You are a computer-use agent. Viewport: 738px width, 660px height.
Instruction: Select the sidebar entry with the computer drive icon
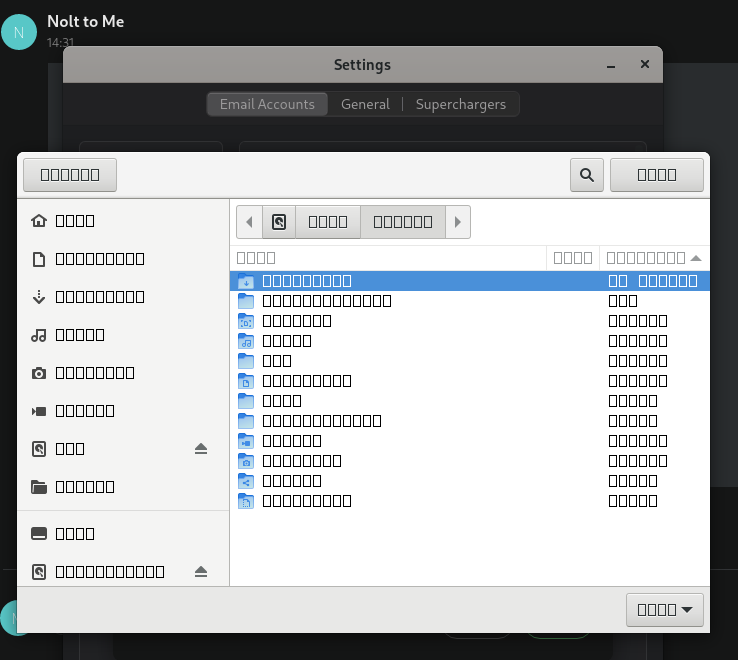tap(123, 534)
